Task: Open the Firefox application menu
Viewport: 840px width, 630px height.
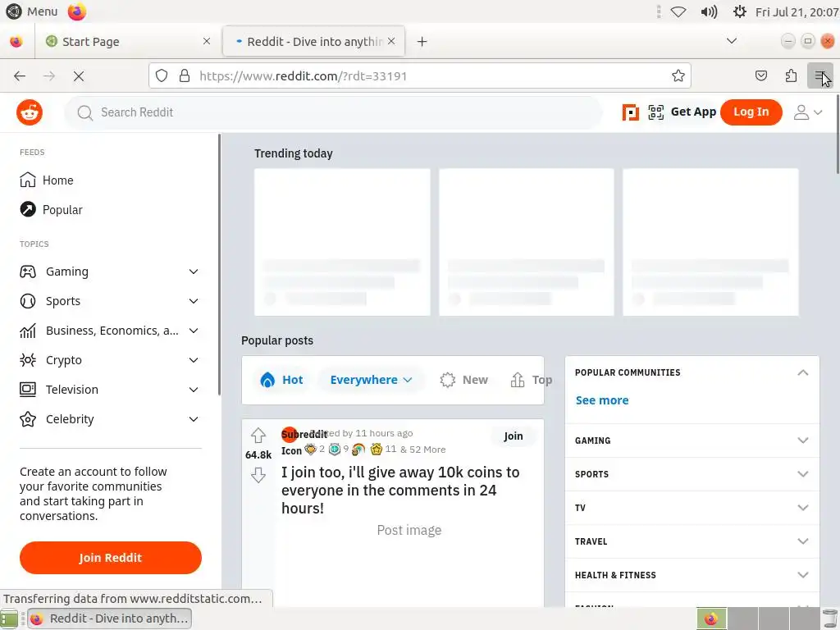Action: pos(820,75)
